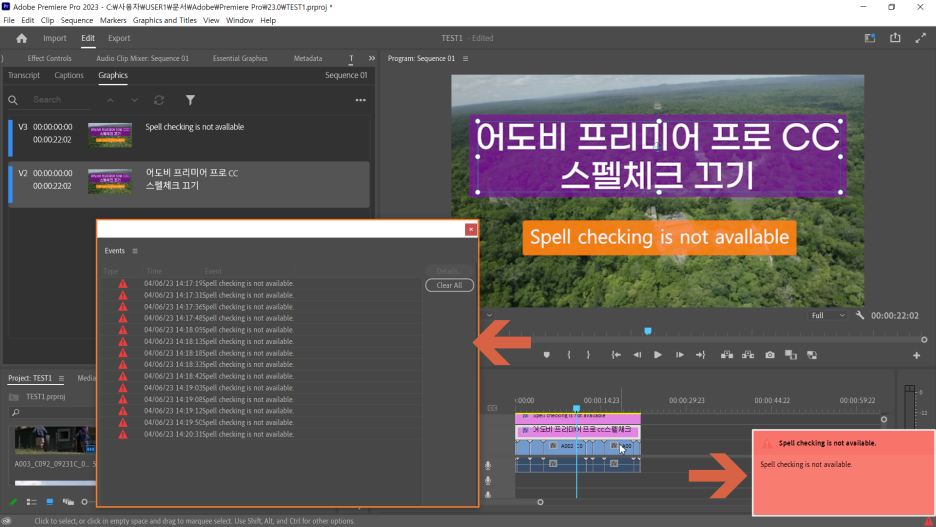Viewport: 936px width, 527px height.
Task: Click Mark Out bracket button
Action: tap(588, 355)
